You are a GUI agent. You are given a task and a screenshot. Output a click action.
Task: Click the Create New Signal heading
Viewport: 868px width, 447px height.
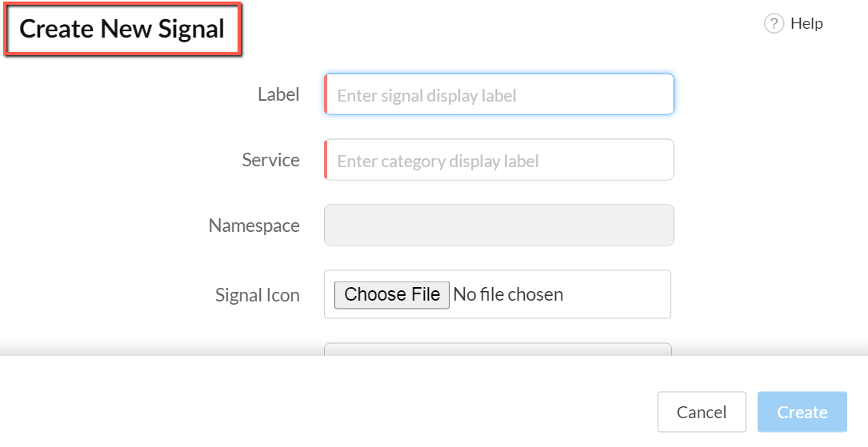122,30
